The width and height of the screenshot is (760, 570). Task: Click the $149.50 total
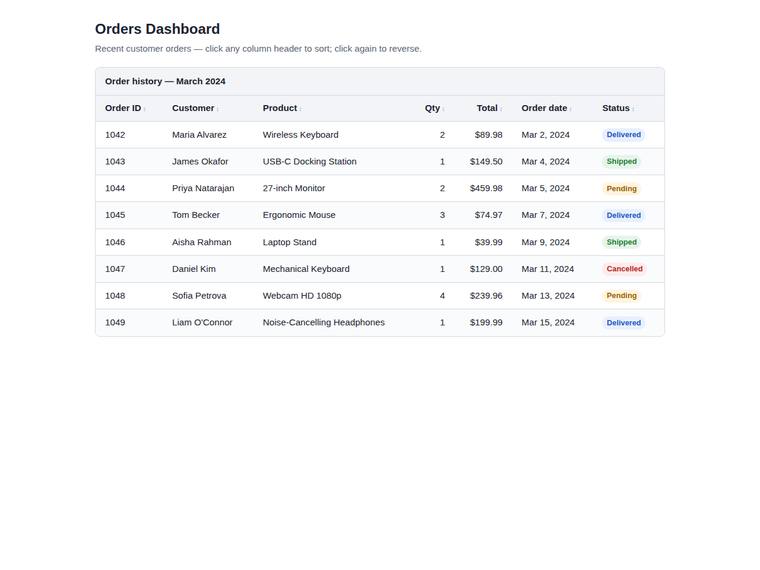pos(486,161)
